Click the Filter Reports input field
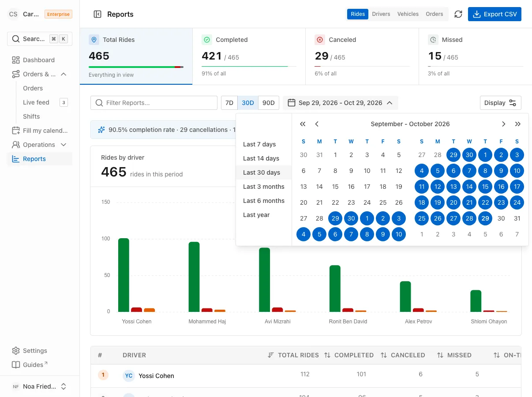This screenshot has width=532, height=397. tap(154, 103)
